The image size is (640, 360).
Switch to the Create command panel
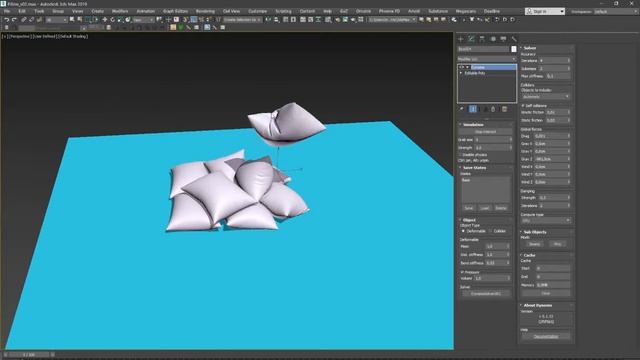461,39
